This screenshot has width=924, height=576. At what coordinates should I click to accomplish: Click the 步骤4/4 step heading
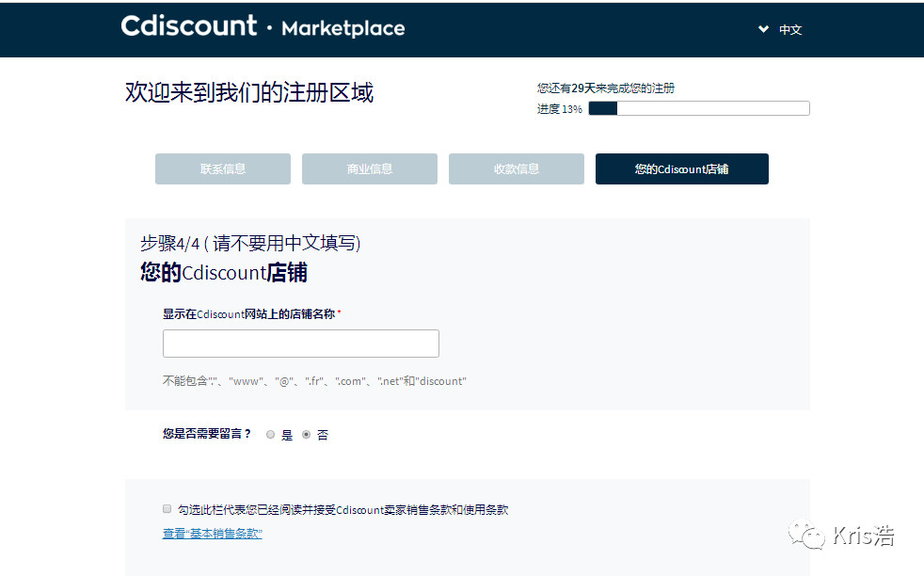click(x=250, y=243)
